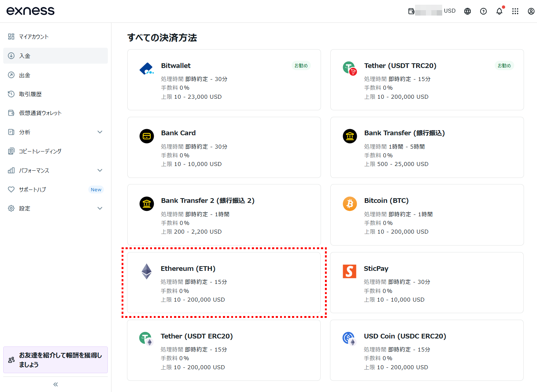The height and width of the screenshot is (392, 537).
Task: Click the 仮想通貨ウォレット wallet icon
Action: pos(11,113)
